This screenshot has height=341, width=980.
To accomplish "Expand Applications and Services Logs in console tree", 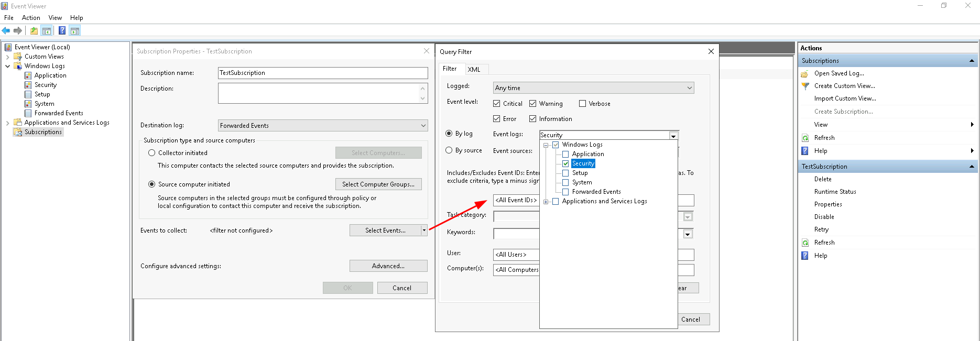I will pos(7,123).
